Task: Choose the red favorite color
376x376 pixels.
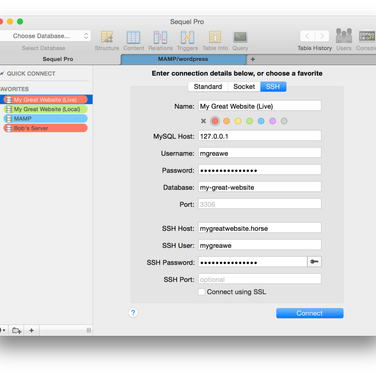Action: [x=215, y=121]
